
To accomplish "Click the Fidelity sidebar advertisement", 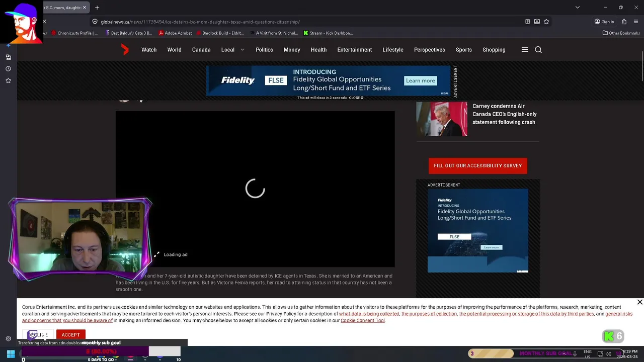I will coord(478,230).
